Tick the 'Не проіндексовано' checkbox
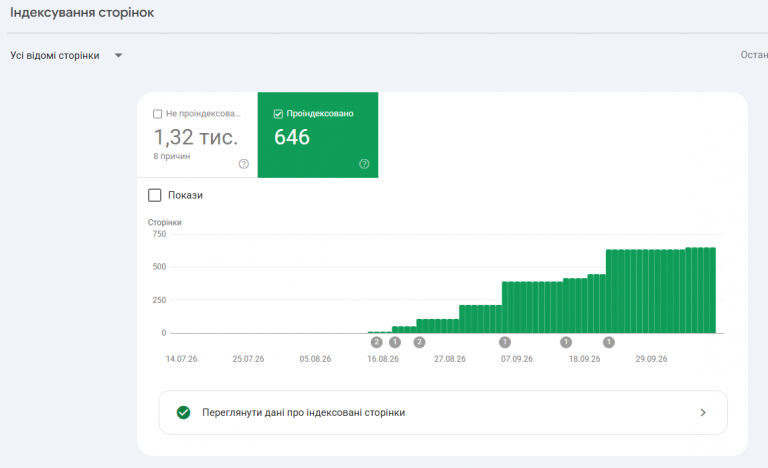The width and height of the screenshot is (768, 468). point(157,114)
